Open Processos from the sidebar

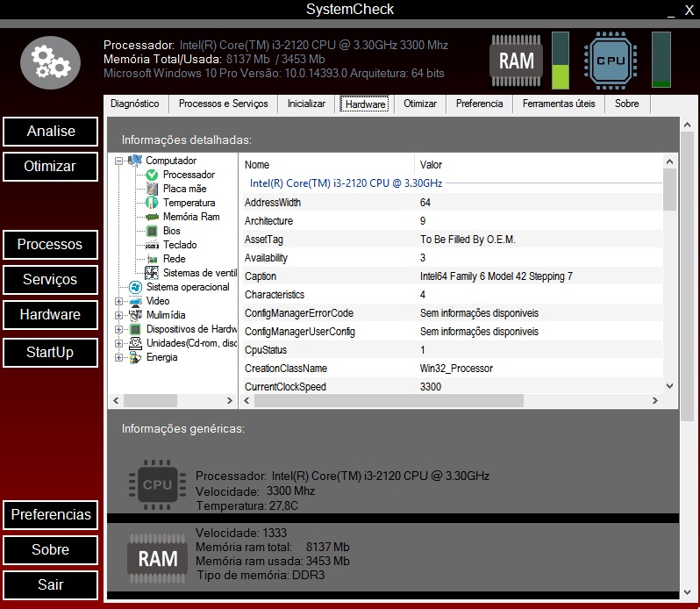(x=51, y=245)
